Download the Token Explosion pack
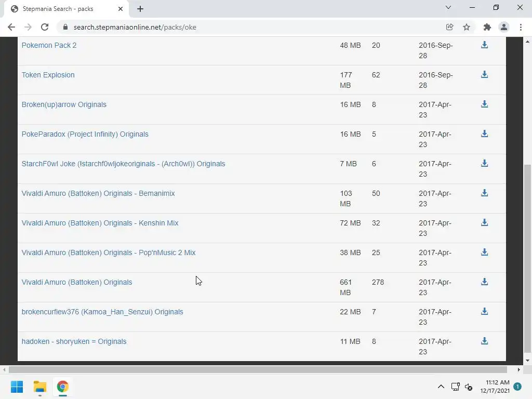The image size is (532, 399). click(484, 74)
